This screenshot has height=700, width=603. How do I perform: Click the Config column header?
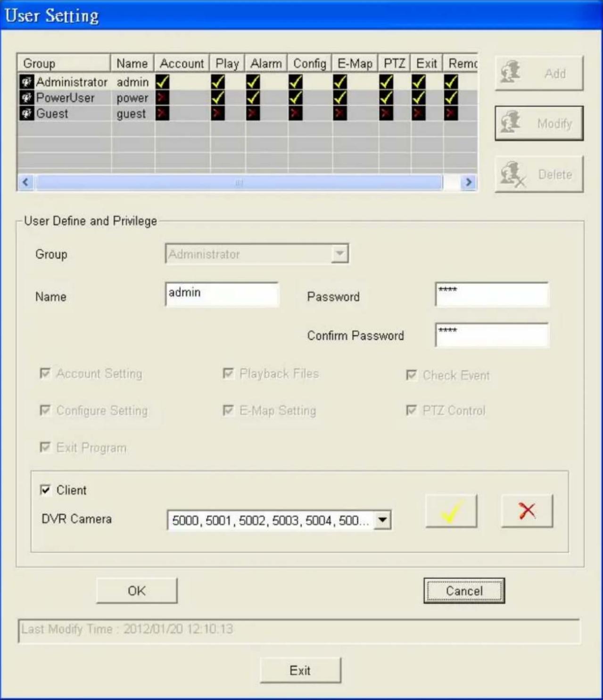click(x=309, y=63)
